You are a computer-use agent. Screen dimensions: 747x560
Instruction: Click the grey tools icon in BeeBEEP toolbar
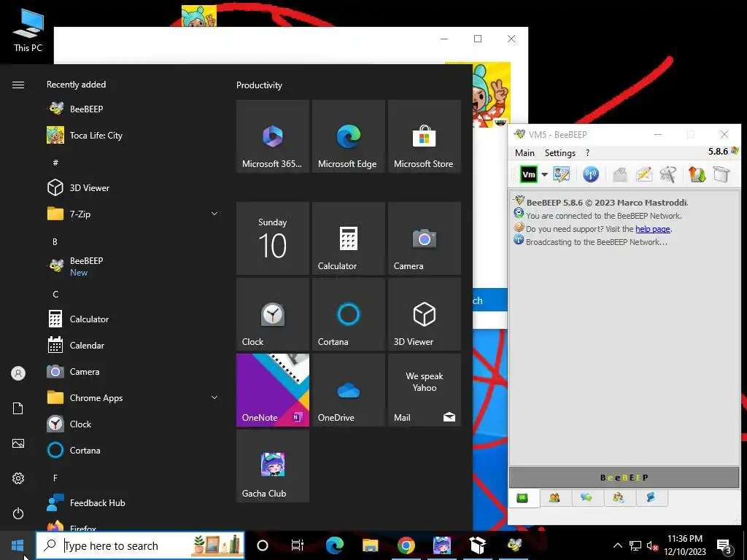(x=668, y=175)
